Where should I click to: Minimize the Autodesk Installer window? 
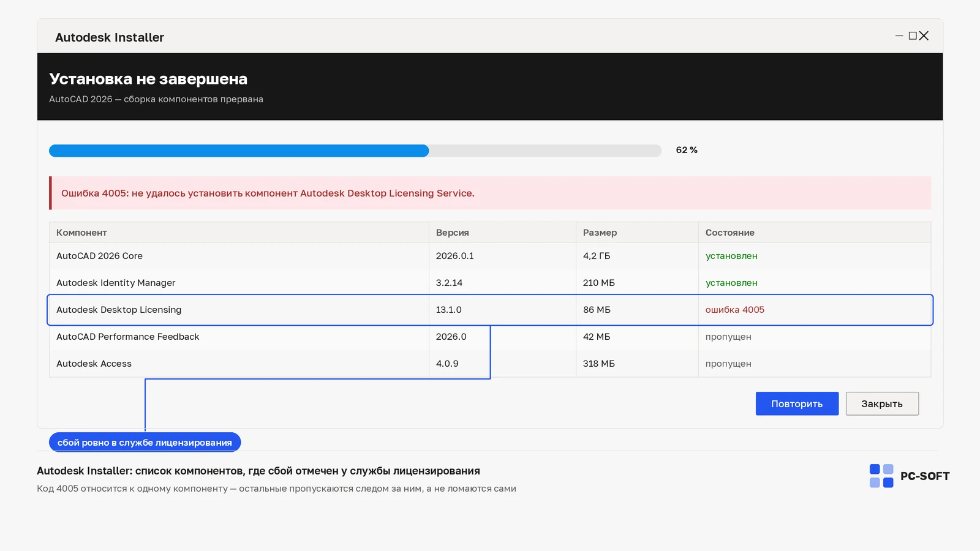click(899, 36)
